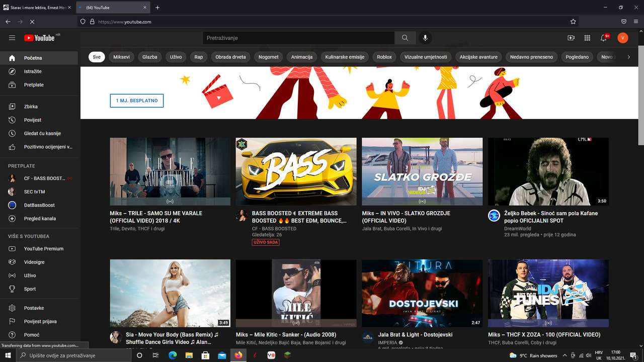Open the YouTube hamburger guide menu

[x=12, y=38]
